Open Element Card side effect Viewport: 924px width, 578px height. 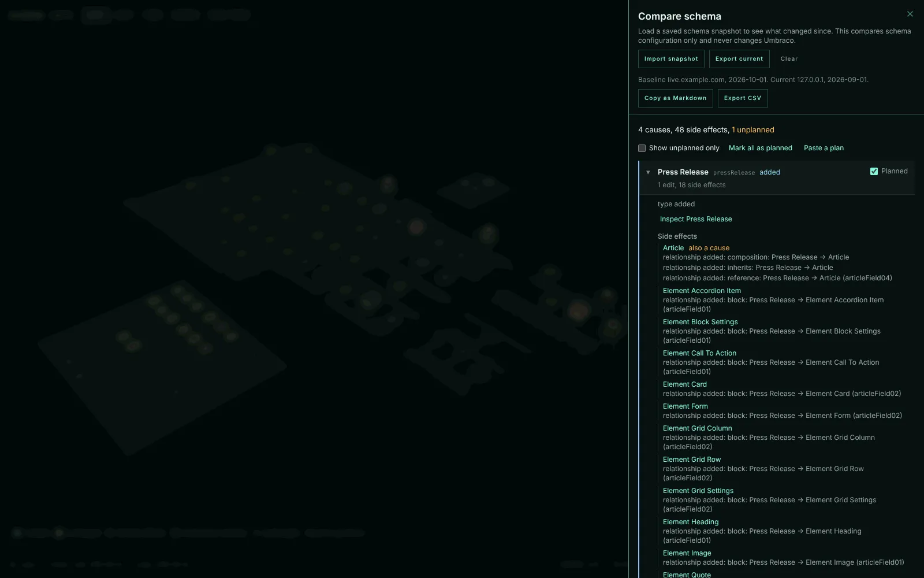(685, 384)
